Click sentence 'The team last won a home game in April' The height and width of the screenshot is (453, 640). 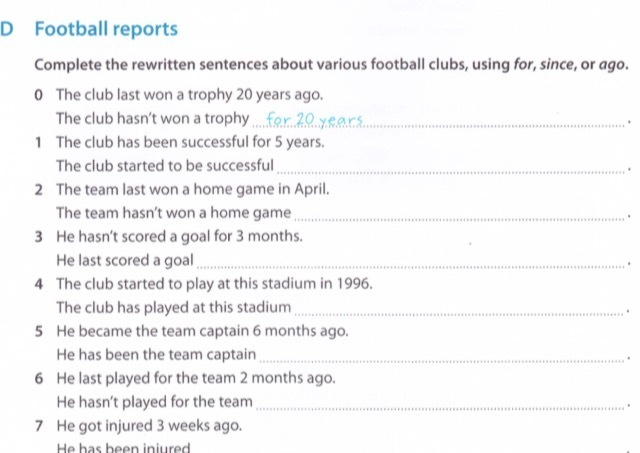(x=193, y=189)
